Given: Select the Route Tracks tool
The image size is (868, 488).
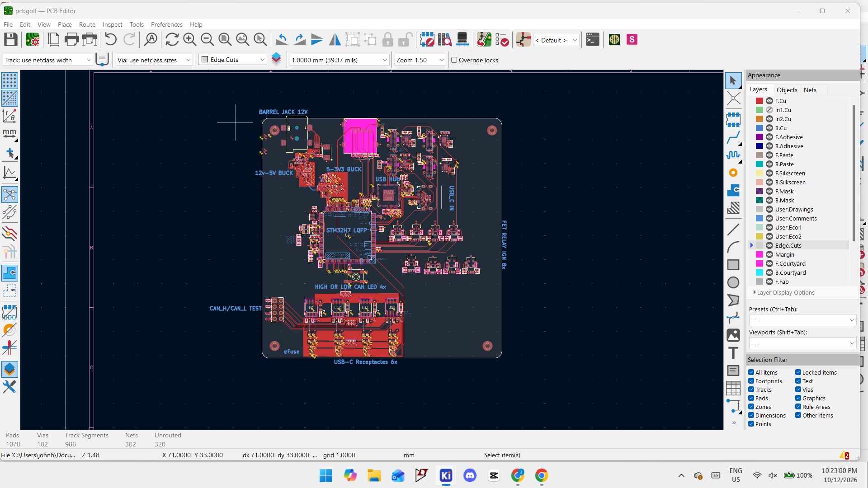Looking at the screenshot, I should (733, 137).
